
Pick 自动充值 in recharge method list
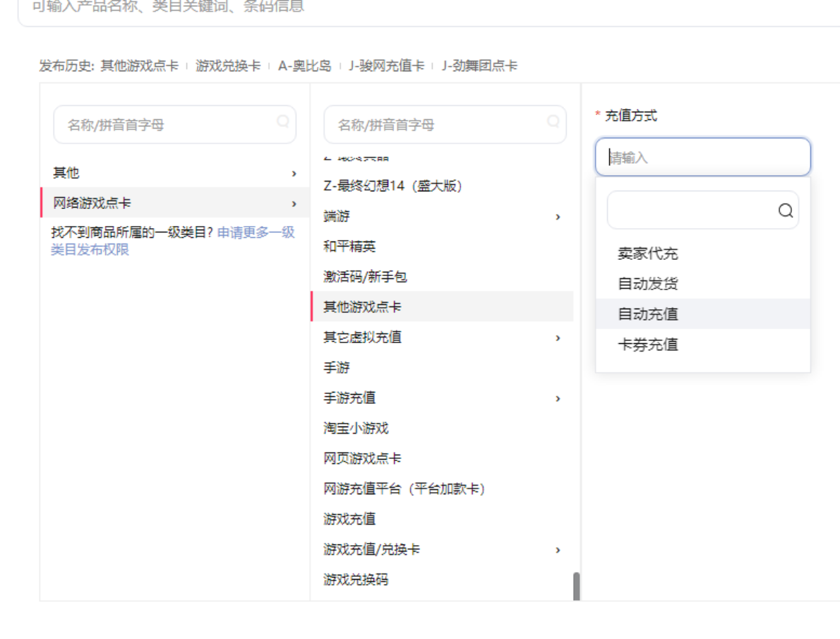(x=647, y=314)
